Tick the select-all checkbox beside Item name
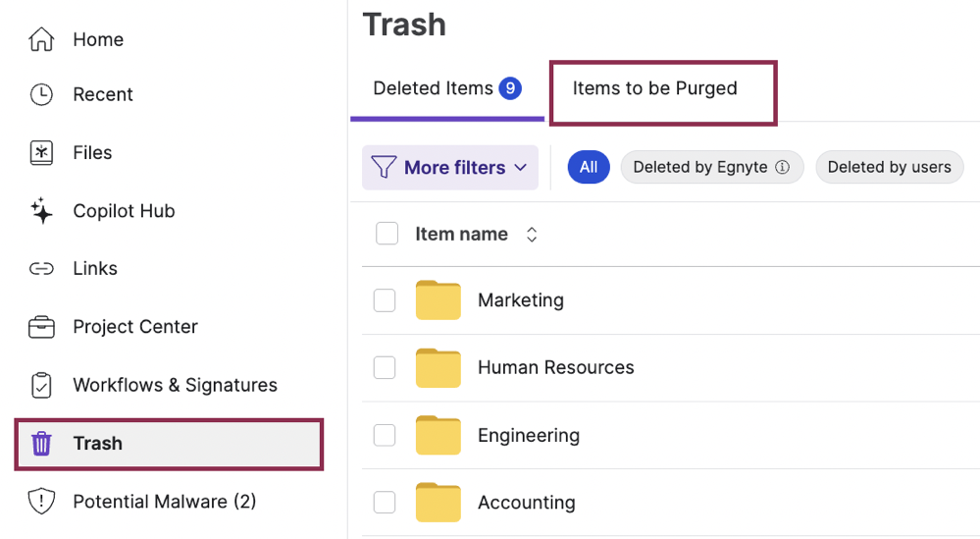The height and width of the screenshot is (539, 980). click(387, 234)
